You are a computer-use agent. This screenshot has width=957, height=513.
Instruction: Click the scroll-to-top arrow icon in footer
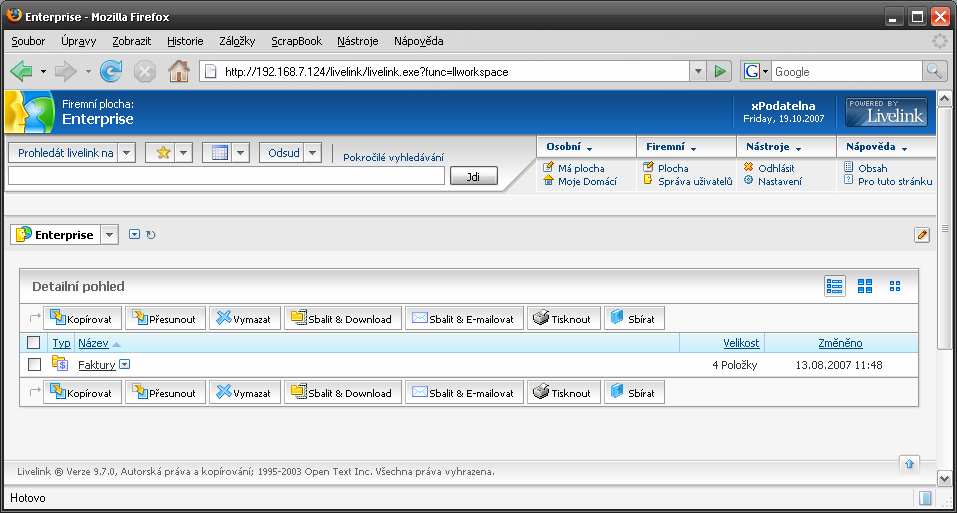click(x=909, y=464)
